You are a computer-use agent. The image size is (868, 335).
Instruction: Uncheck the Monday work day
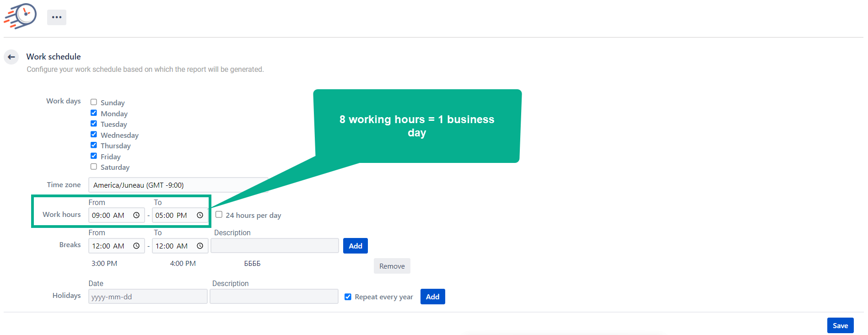[94, 113]
